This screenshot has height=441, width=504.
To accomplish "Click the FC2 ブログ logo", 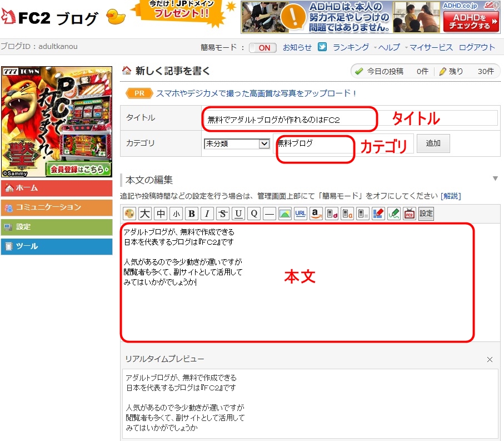I will pos(49,18).
